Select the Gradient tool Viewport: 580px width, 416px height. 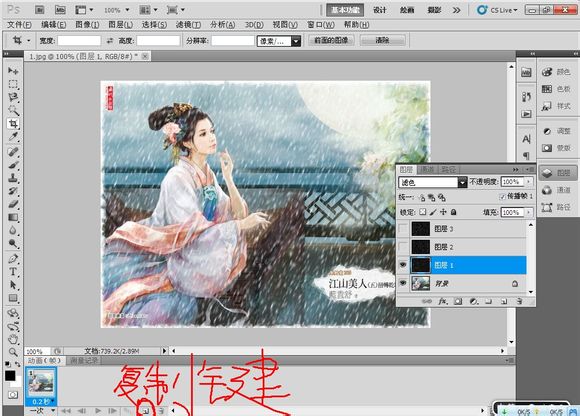click(13, 217)
